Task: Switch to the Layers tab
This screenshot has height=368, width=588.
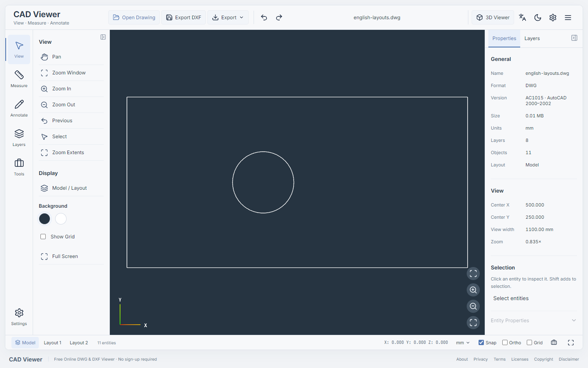Action: click(532, 38)
